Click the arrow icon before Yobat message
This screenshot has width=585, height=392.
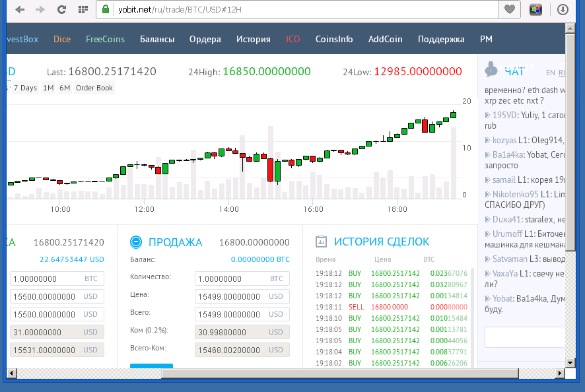click(487, 298)
